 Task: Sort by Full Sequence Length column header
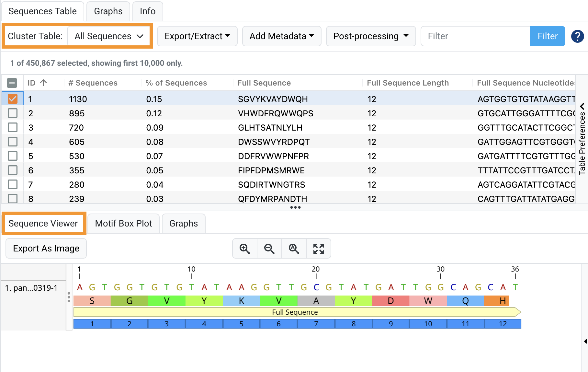[x=408, y=83]
